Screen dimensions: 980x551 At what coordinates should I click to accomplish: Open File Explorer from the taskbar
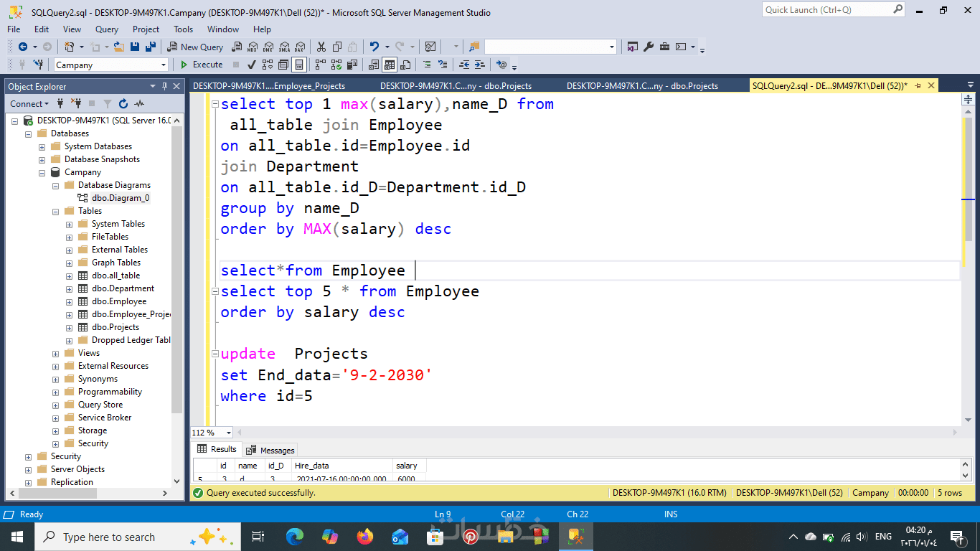pyautogui.click(x=506, y=537)
